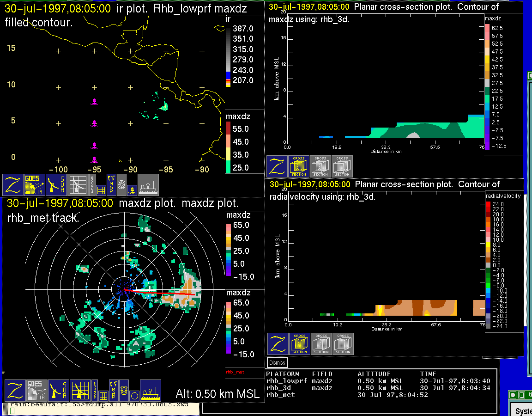This screenshot has height=416, width=532.
Task: Enable grayed-out radar grid icon in ir plot
Action: [78, 185]
